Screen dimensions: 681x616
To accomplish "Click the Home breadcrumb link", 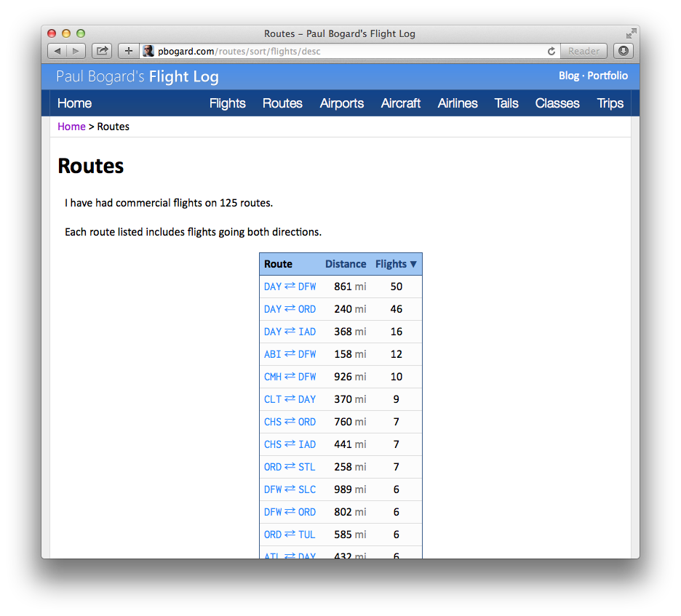I will (71, 126).
